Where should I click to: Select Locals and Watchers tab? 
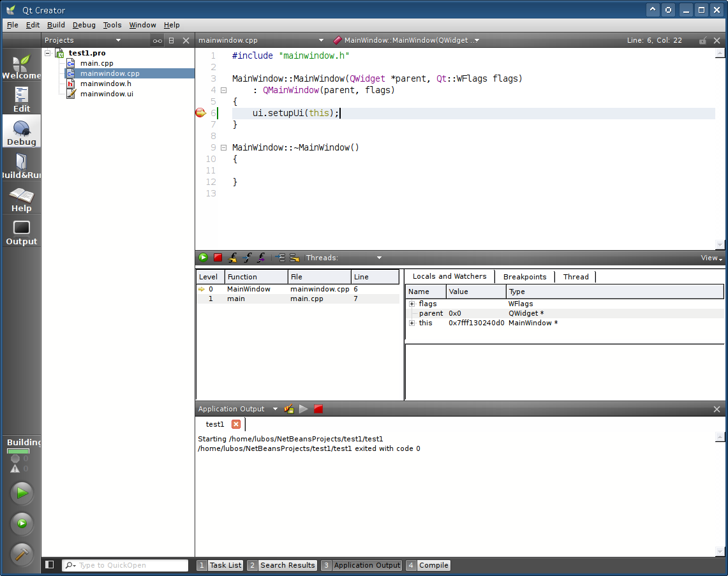449,276
